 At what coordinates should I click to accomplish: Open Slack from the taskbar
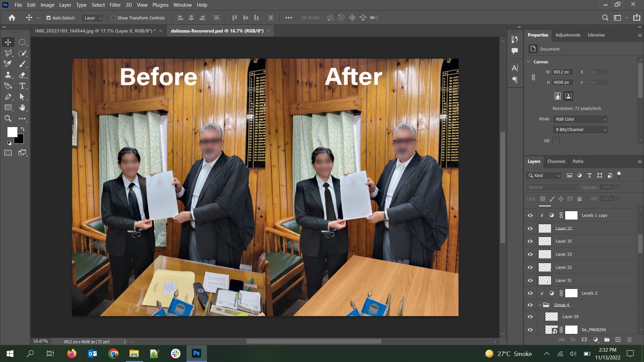(175, 353)
